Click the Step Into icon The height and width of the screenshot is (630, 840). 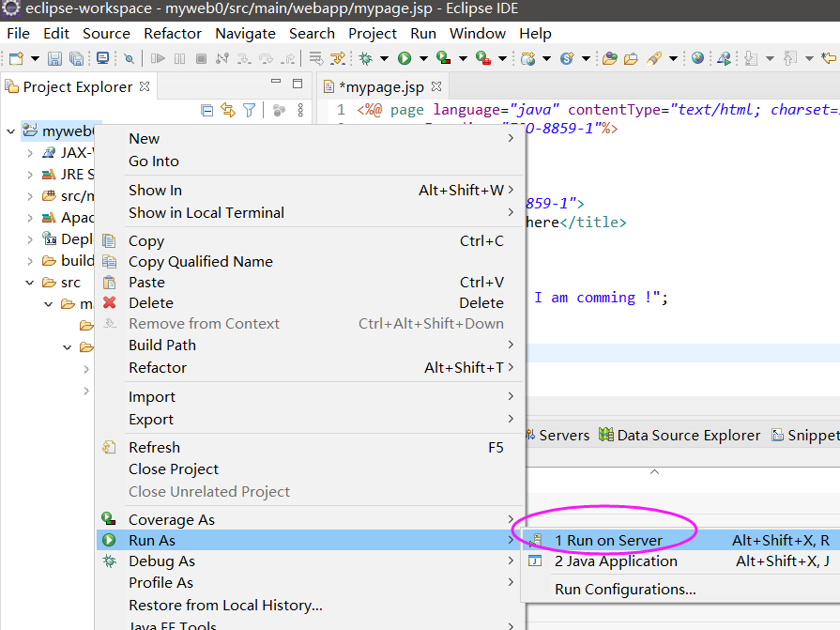tap(244, 58)
